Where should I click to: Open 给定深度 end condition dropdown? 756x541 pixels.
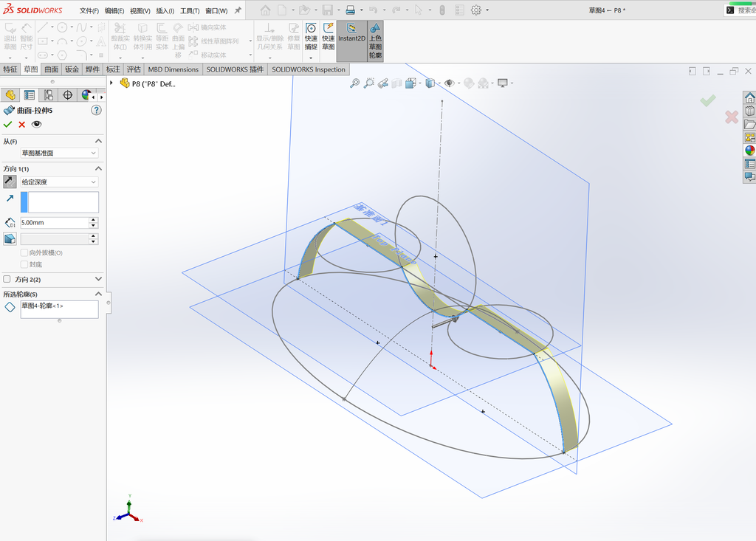coord(59,182)
